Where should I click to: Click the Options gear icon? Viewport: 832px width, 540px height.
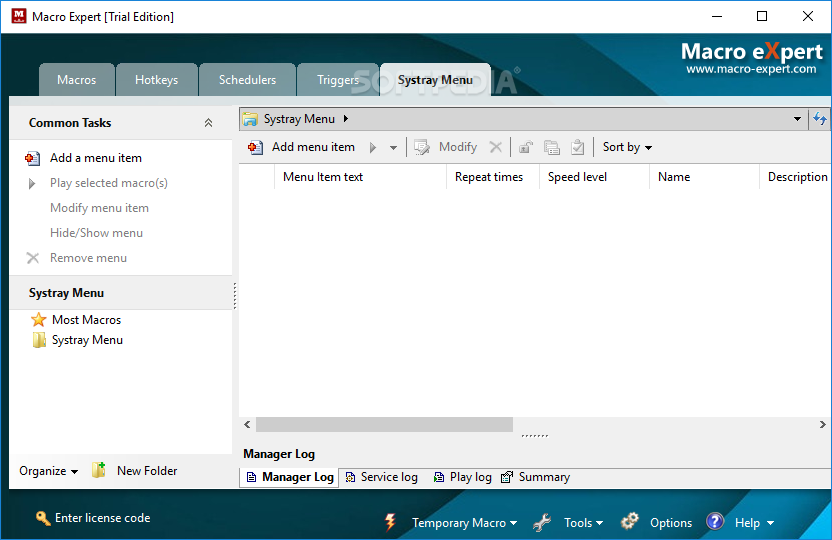click(630, 521)
